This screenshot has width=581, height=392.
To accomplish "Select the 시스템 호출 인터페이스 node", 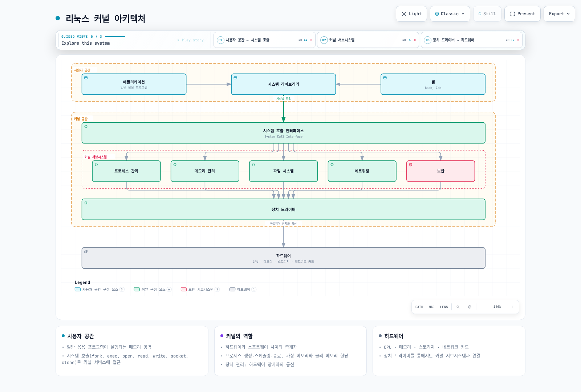I will pos(284,133).
